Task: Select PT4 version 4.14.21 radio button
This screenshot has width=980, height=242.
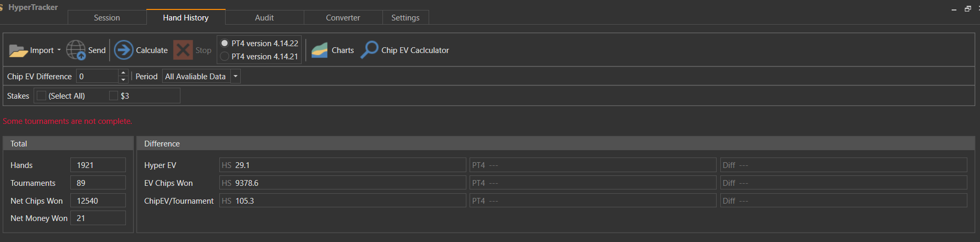Action: (225, 56)
